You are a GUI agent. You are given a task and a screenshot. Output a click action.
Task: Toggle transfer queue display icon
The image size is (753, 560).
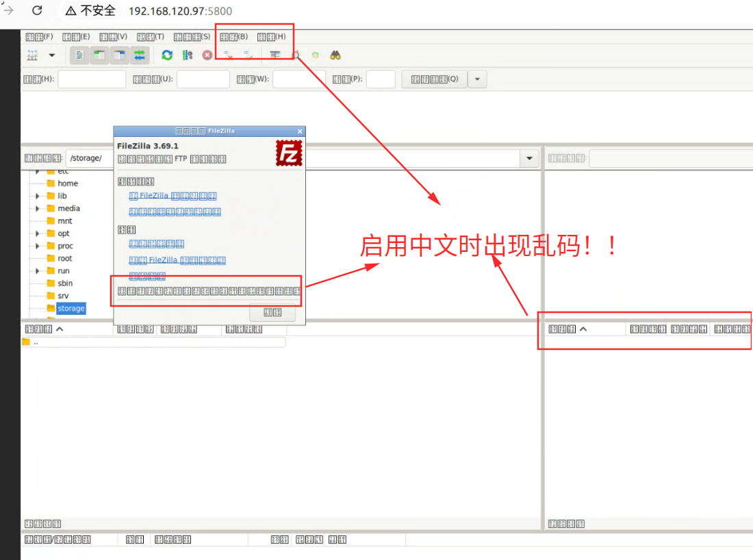[x=139, y=55]
